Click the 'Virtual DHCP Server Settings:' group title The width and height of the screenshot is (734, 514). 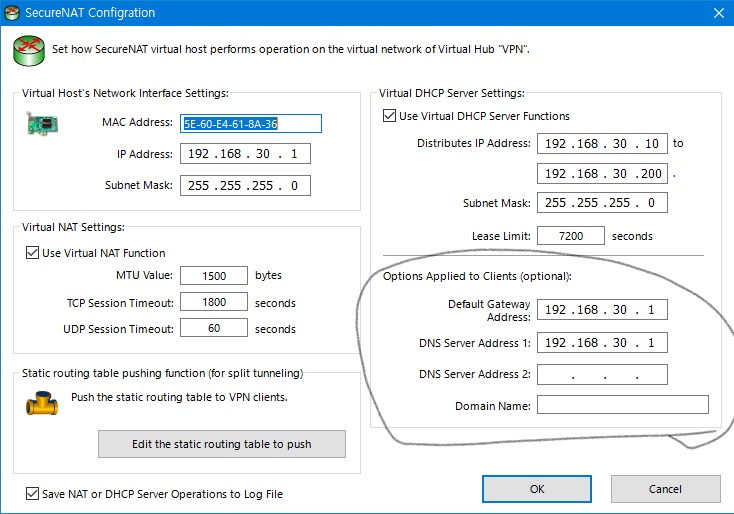[452, 93]
